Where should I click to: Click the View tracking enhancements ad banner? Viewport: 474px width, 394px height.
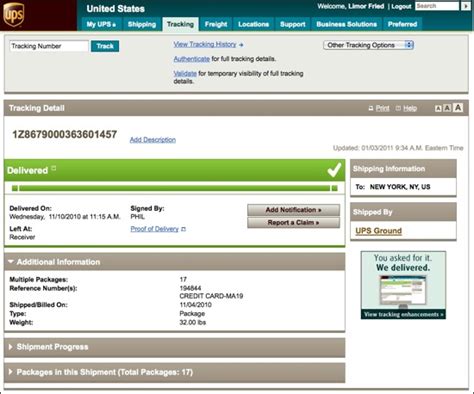(403, 285)
